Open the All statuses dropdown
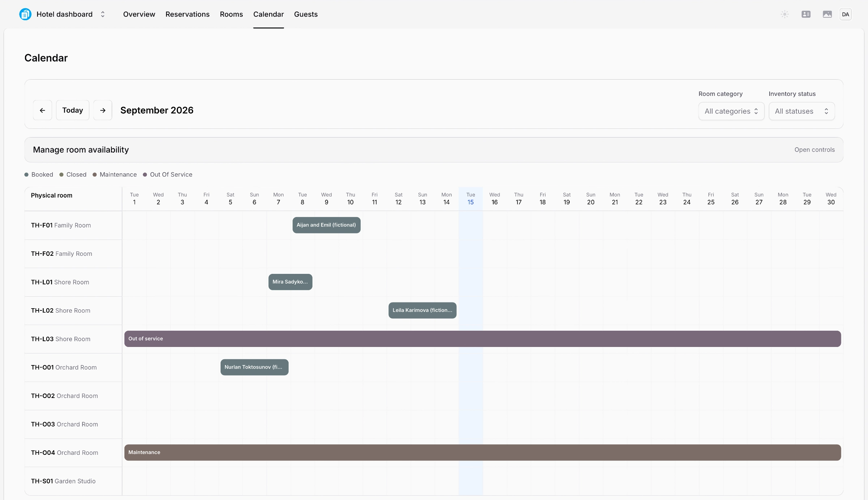This screenshot has height=500, width=868. coord(801,111)
